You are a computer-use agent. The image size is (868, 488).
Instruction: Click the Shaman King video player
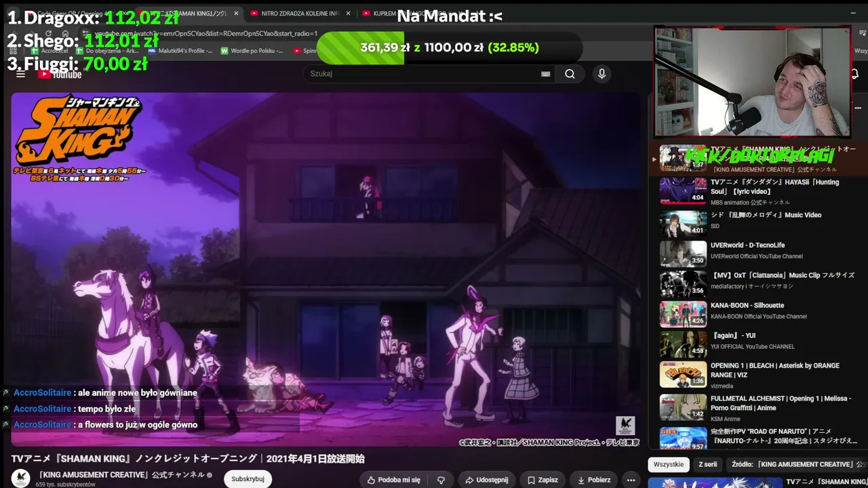click(x=325, y=270)
